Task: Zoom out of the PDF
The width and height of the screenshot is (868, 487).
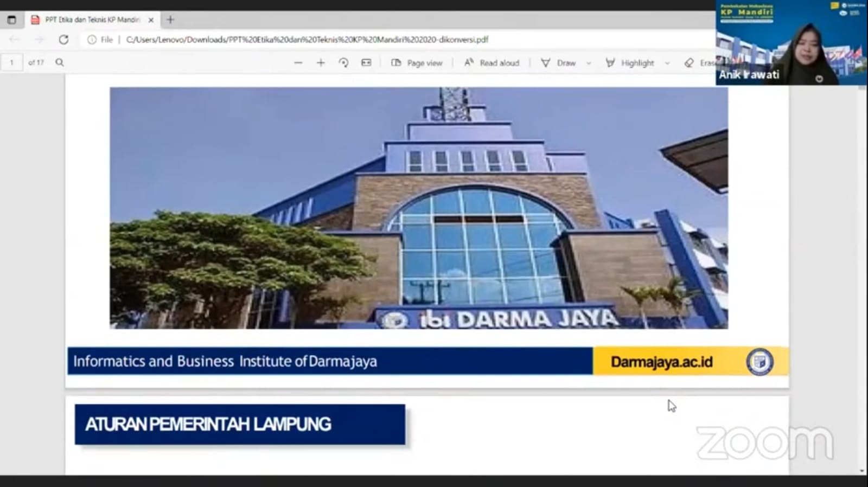Action: pos(298,63)
